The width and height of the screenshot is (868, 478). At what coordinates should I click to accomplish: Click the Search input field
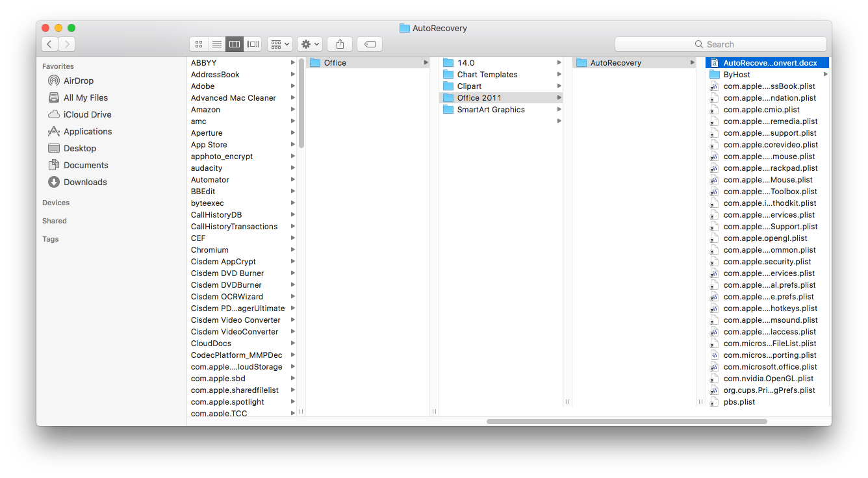pyautogui.click(x=721, y=44)
